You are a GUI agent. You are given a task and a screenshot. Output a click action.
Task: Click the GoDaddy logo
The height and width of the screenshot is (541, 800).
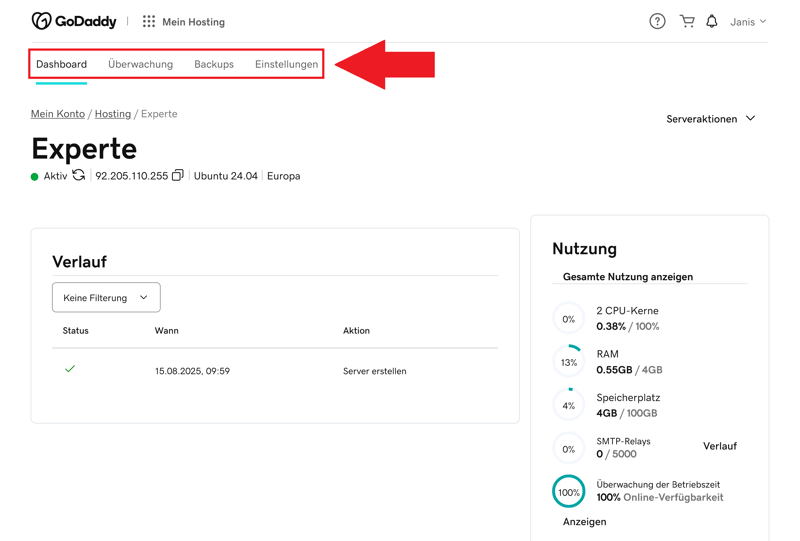[x=74, y=21]
